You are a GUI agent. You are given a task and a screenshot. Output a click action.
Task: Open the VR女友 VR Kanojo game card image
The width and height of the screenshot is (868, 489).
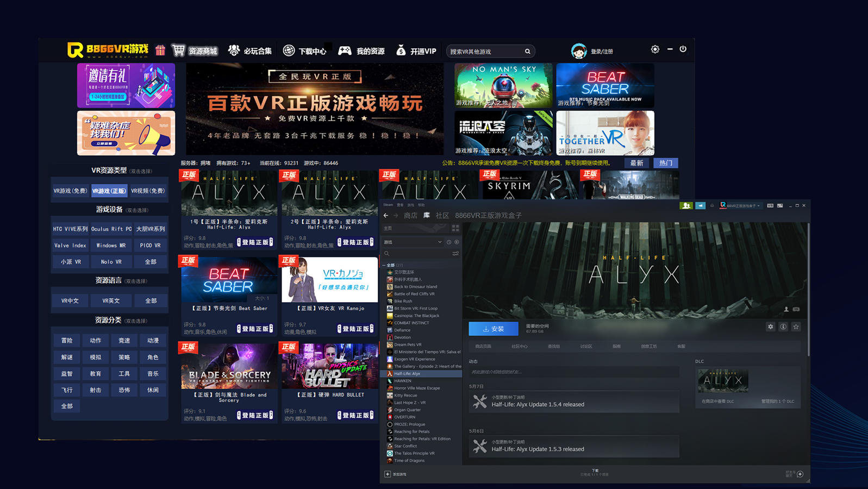tap(329, 280)
